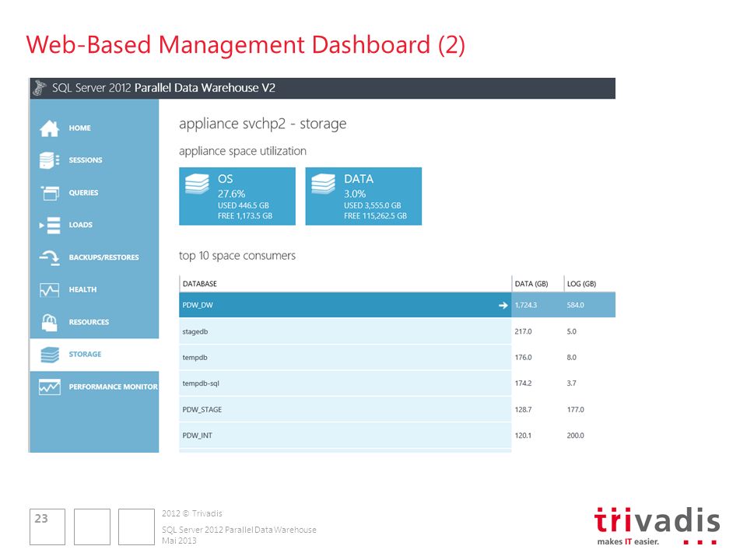Select the Queries window icon

50,193
